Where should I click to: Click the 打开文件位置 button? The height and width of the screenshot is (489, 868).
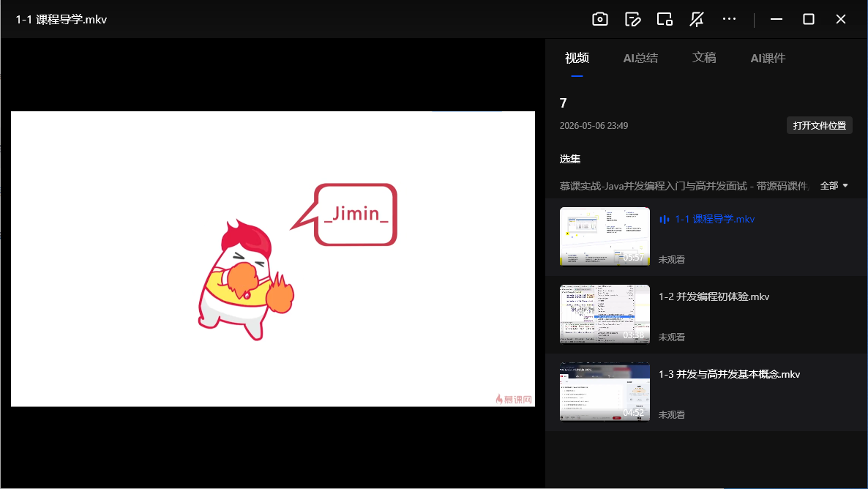(819, 126)
